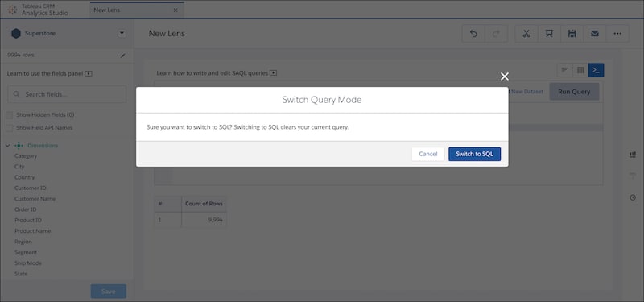The image size is (644, 302).
Task: Select the Country dimension field
Action: 25,177
